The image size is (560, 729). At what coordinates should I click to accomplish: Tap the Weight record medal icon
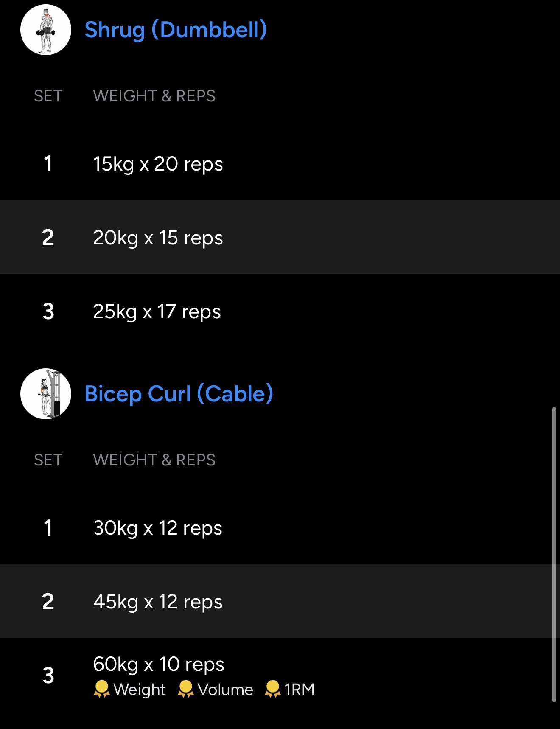101,690
